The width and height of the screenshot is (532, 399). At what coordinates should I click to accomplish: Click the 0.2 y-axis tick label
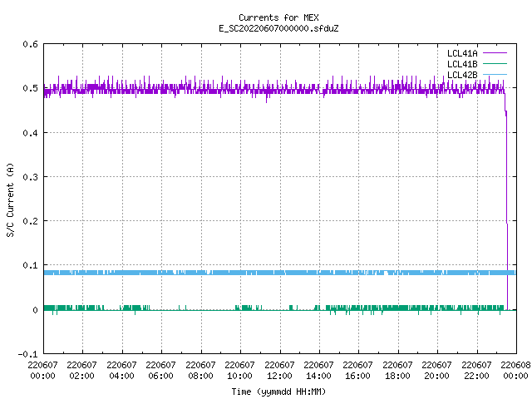point(30,221)
